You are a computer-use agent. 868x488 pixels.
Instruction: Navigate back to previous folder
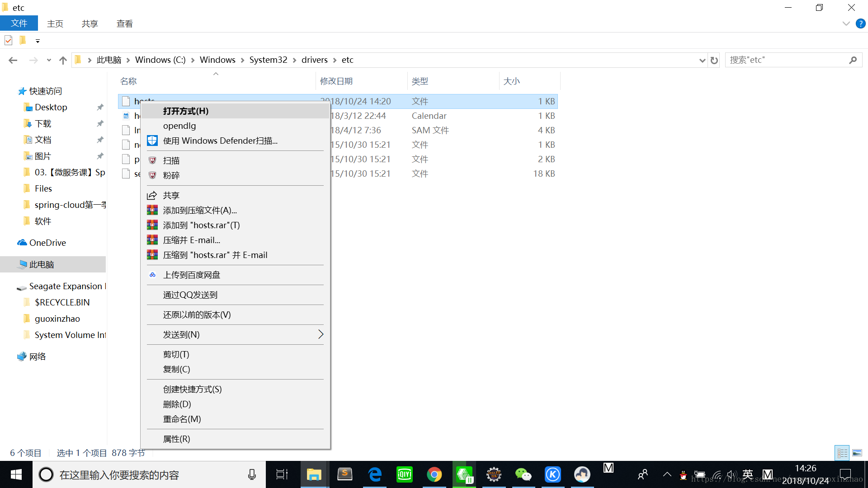point(13,60)
